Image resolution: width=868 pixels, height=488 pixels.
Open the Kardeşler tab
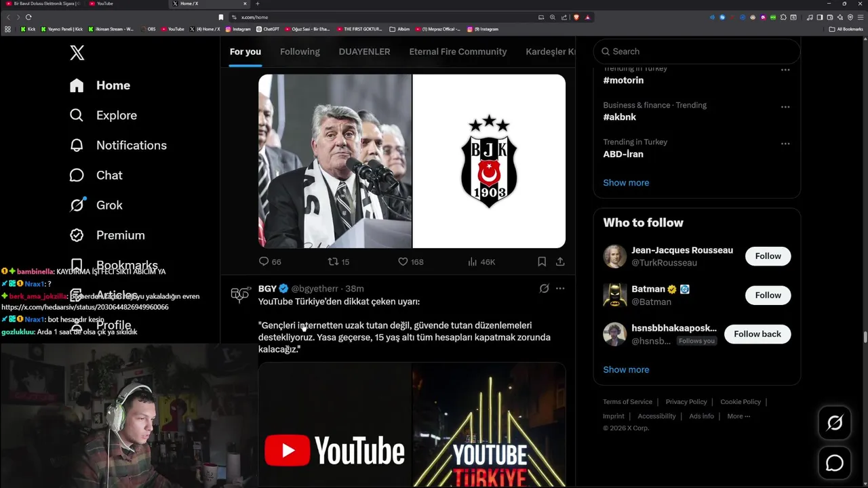tap(550, 52)
